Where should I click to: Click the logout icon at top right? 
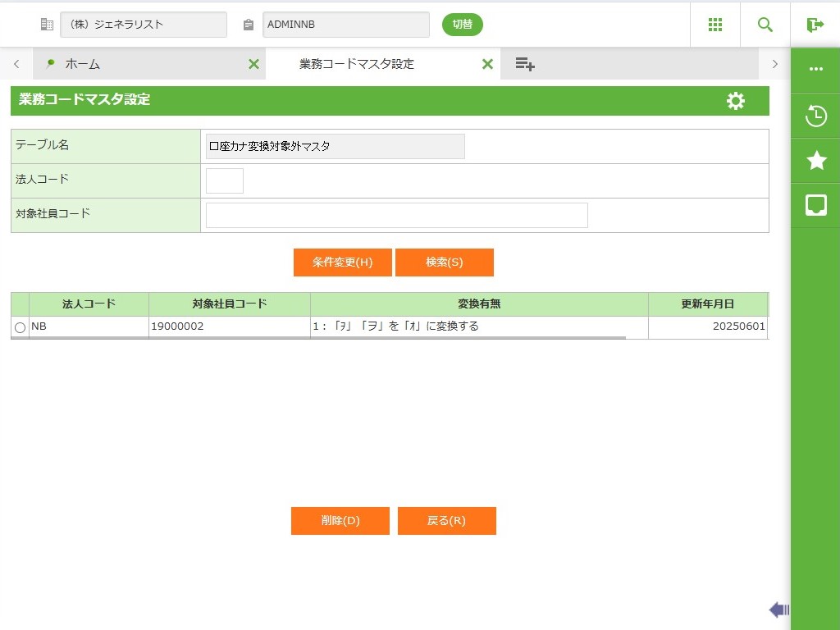815,25
